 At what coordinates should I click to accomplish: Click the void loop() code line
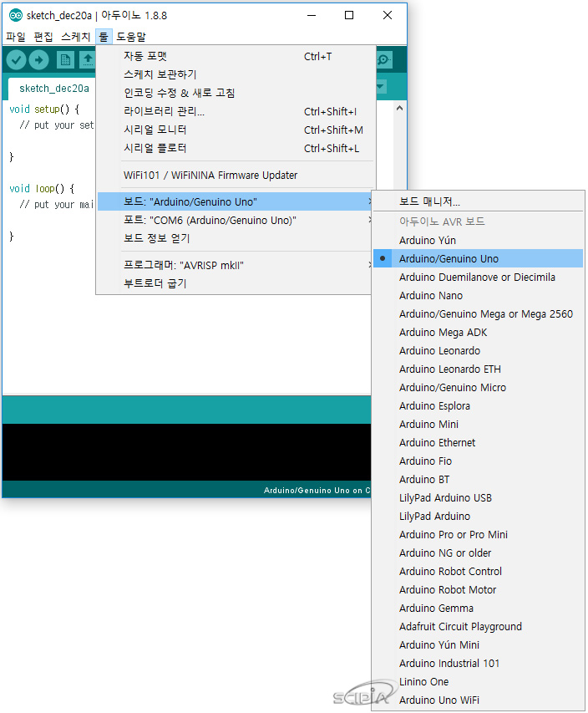[42, 188]
